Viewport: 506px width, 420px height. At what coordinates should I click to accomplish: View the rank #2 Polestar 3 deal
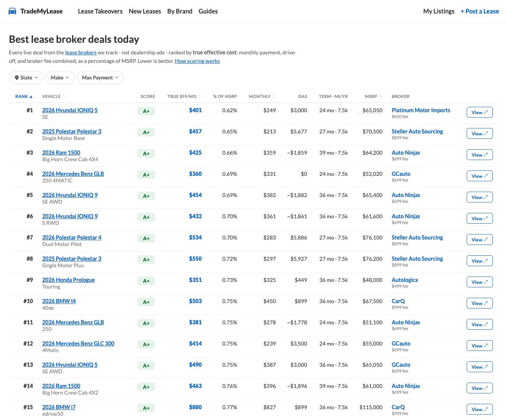(x=480, y=134)
